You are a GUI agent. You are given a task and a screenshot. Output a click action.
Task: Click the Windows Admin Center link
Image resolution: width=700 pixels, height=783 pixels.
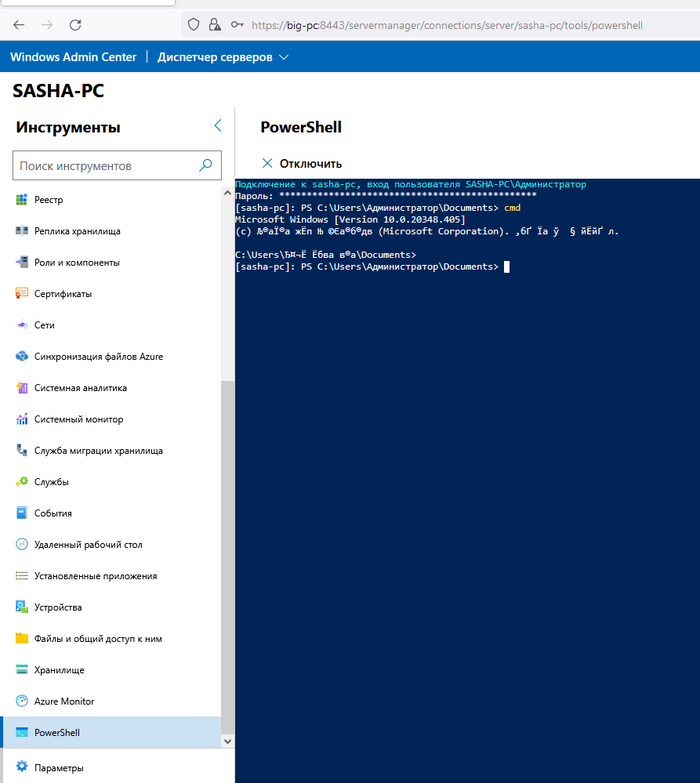coord(74,57)
